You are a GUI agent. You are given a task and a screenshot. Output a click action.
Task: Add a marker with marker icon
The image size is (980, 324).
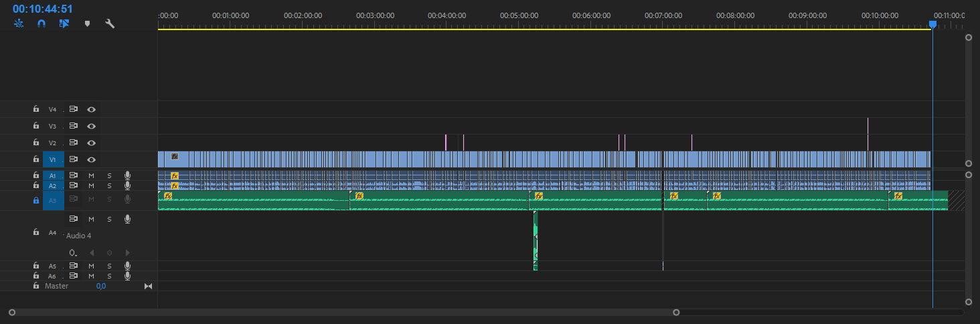click(87, 23)
